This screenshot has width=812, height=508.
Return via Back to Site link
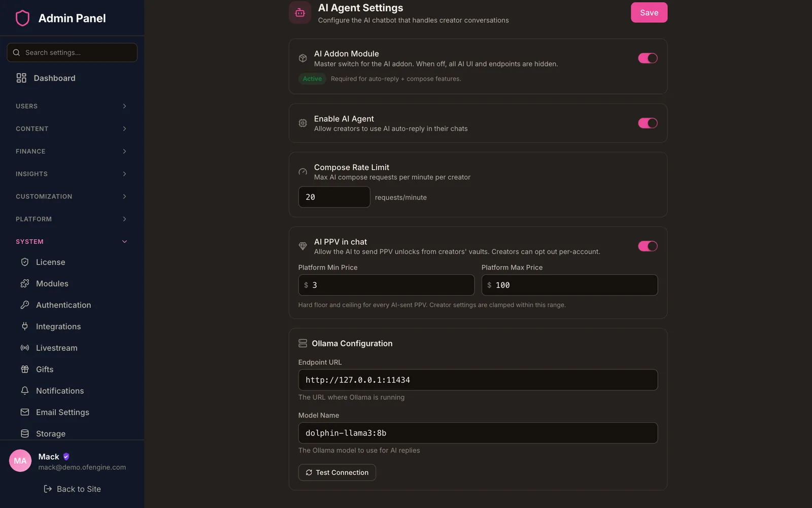tap(72, 489)
